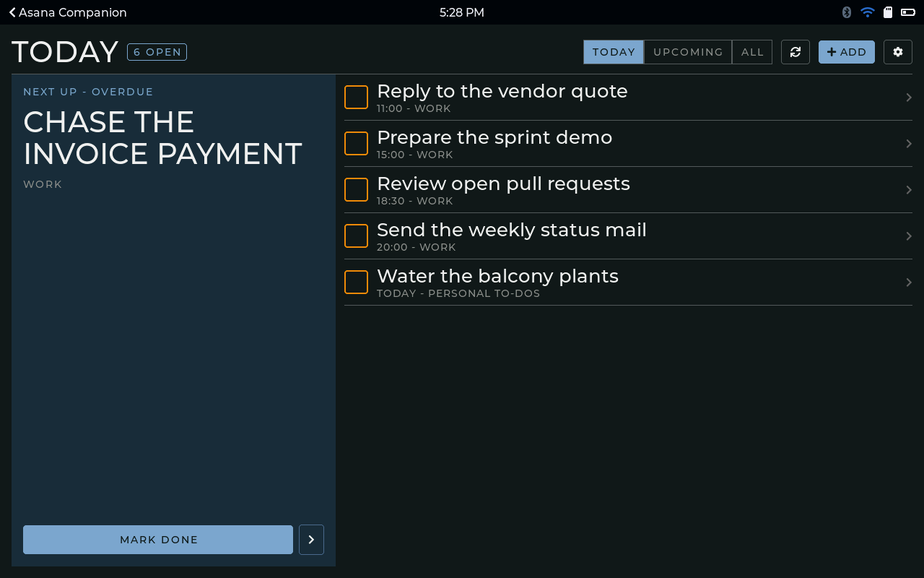
Task: Skip to next task with arrow button
Action: click(x=311, y=540)
